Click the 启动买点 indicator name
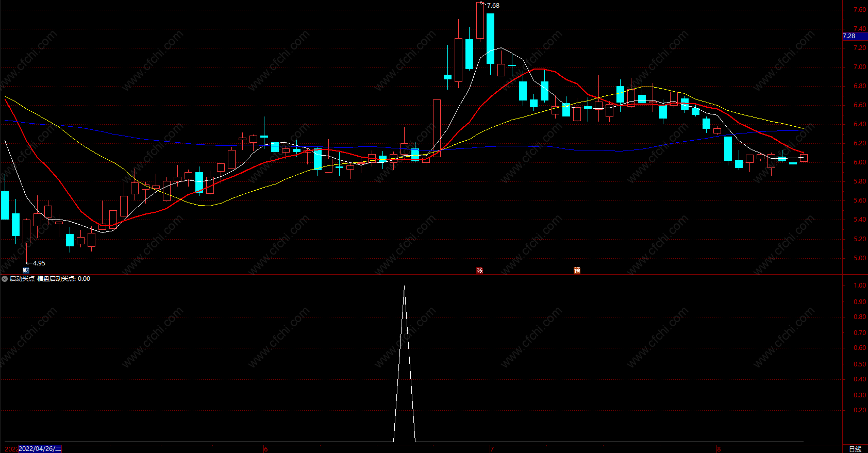 coord(22,279)
